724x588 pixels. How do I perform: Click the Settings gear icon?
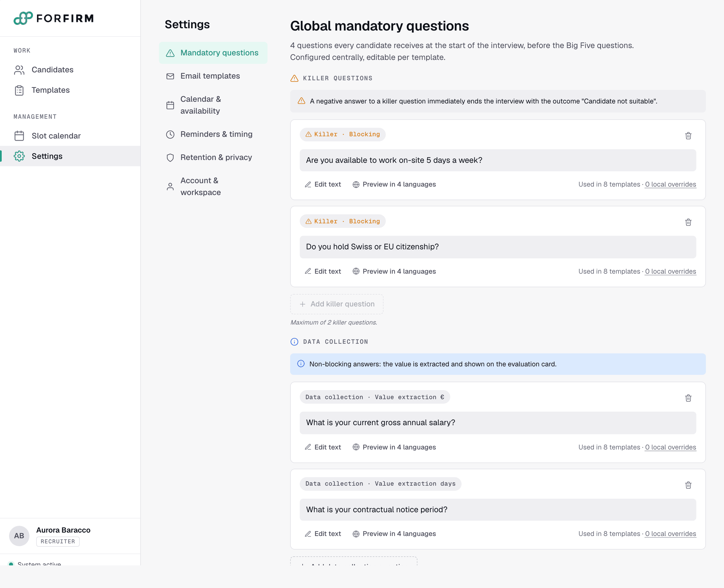point(19,156)
